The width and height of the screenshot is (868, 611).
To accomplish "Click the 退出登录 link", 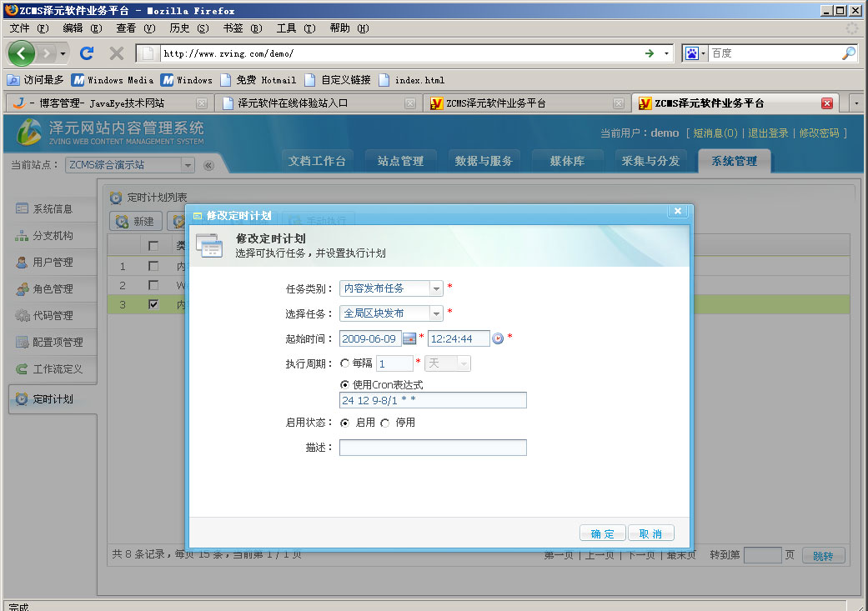I will [768, 133].
